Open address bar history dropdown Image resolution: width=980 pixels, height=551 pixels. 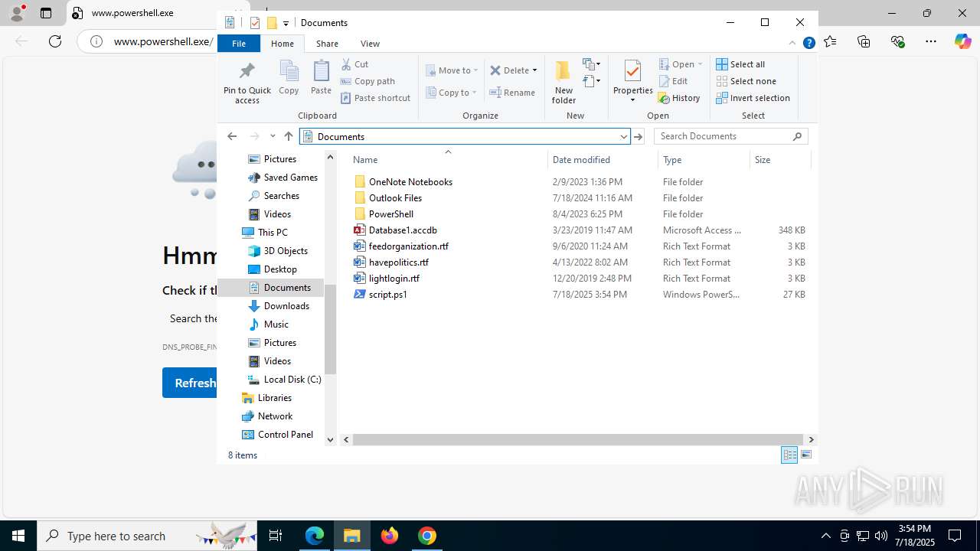(x=623, y=136)
